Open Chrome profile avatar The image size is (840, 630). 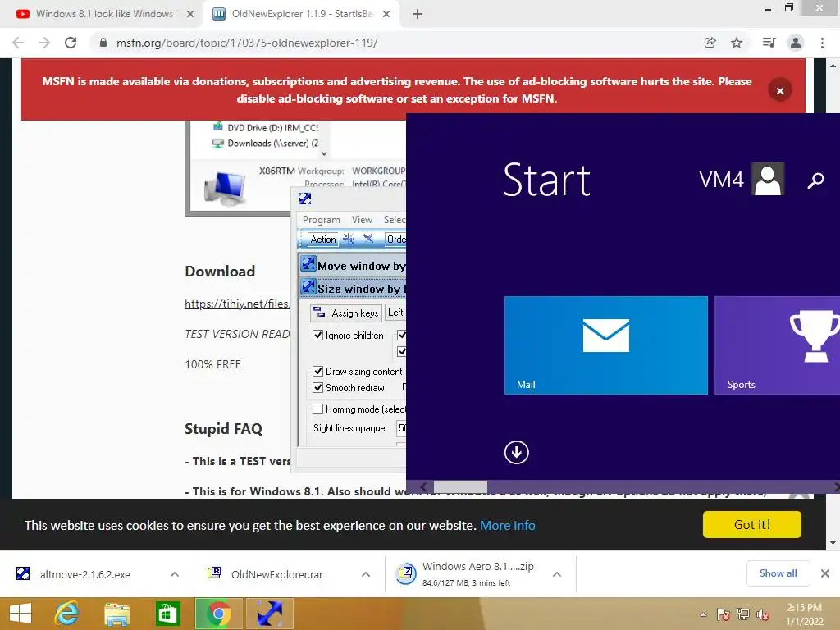[x=796, y=43]
